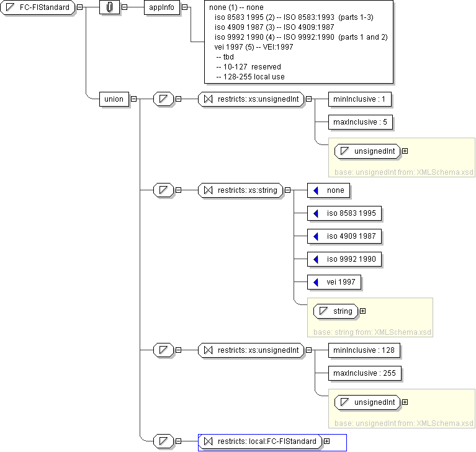Click the maxInclusive : 255 facet
Screen dimensions: 476x452
pyautogui.click(x=364, y=373)
